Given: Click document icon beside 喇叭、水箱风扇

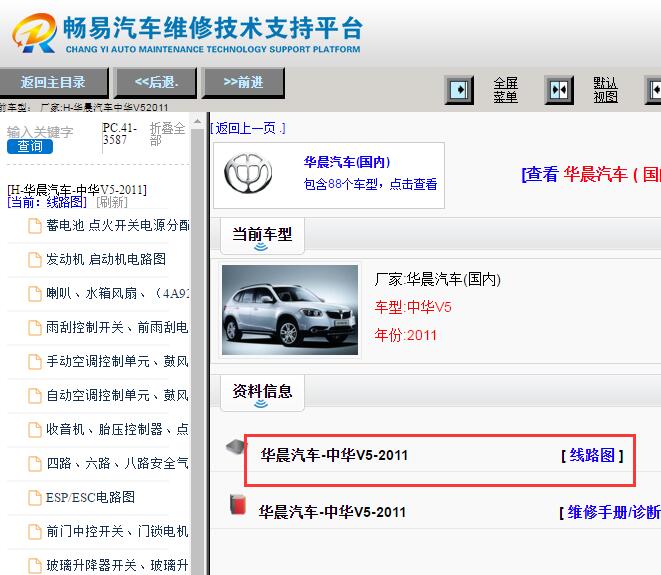Looking at the screenshot, I should point(35,293).
